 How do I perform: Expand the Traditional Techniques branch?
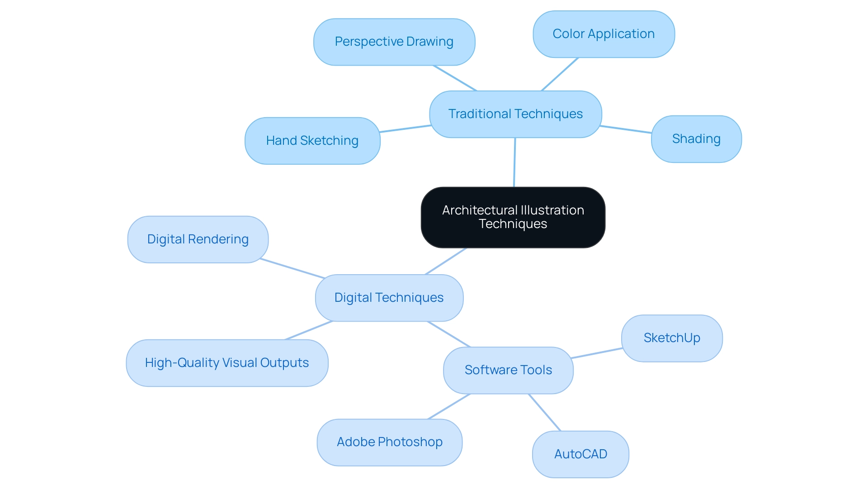tap(514, 114)
